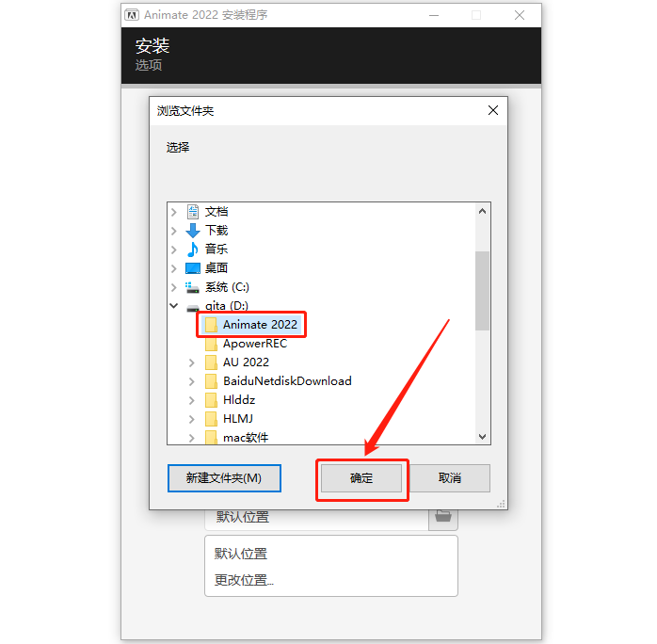This screenshot has height=644, width=657.
Task: Open the browse folder icon beside 默认位置
Action: [443, 517]
